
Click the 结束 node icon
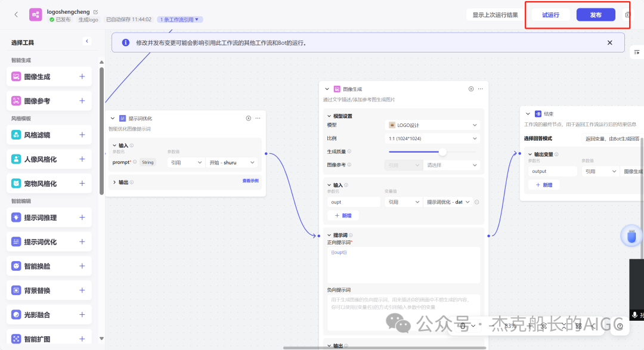tap(538, 114)
